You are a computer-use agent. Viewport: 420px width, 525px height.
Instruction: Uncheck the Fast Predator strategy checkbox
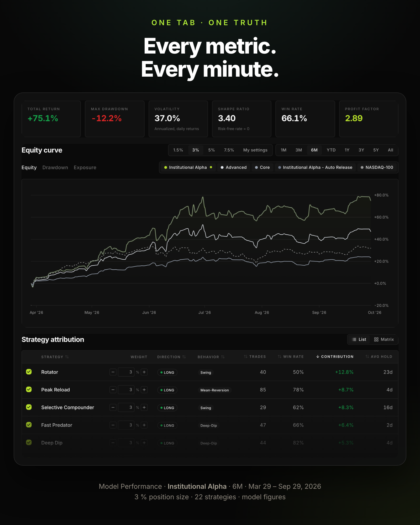click(x=29, y=424)
